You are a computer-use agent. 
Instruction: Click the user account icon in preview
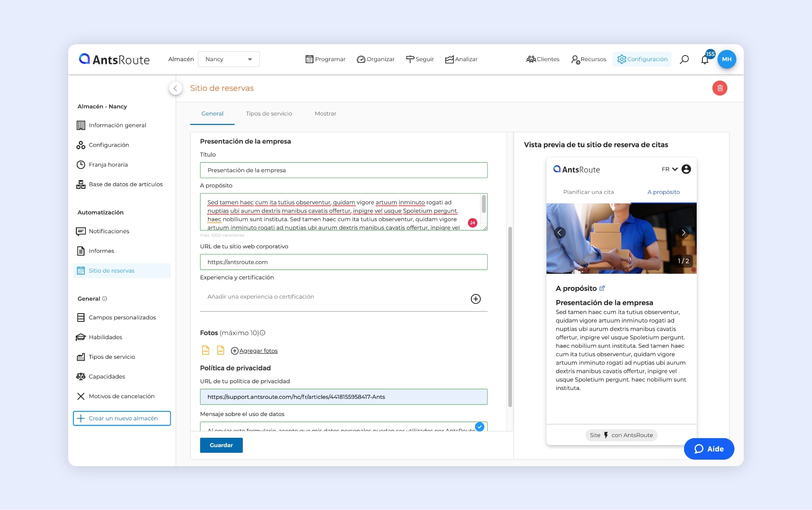pos(686,169)
